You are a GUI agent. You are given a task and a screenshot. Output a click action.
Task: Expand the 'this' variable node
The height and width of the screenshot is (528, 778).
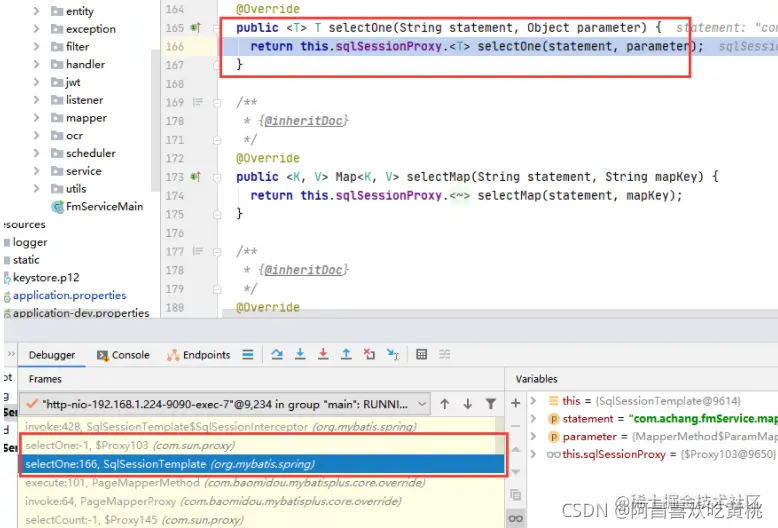[x=533, y=400]
